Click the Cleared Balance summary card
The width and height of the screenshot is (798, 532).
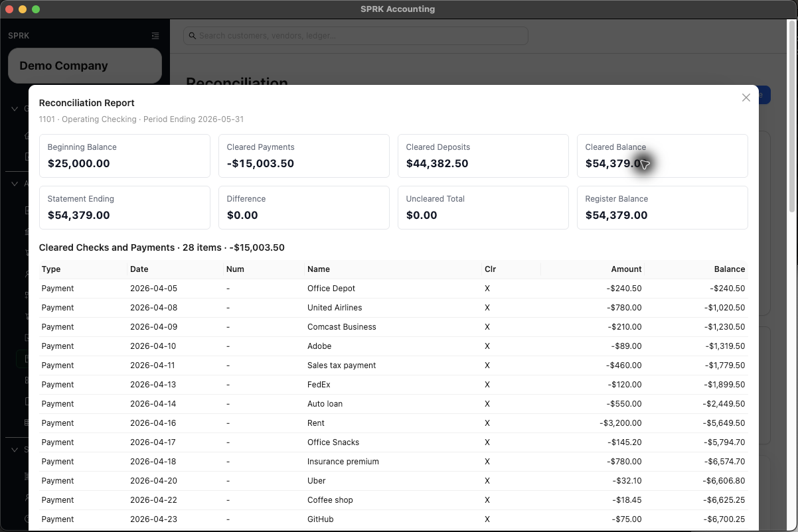click(x=663, y=156)
